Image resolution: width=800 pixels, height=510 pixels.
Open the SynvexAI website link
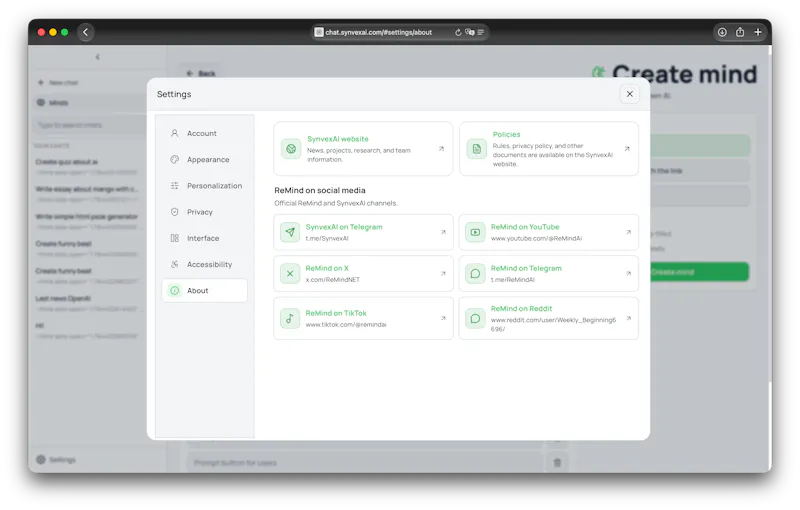pos(363,149)
